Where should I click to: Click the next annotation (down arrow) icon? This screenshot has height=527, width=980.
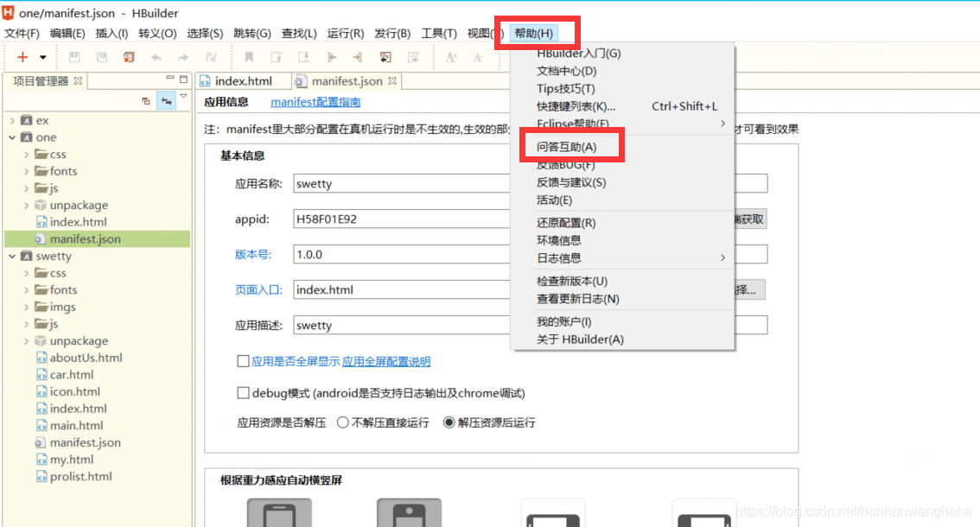coord(303,58)
